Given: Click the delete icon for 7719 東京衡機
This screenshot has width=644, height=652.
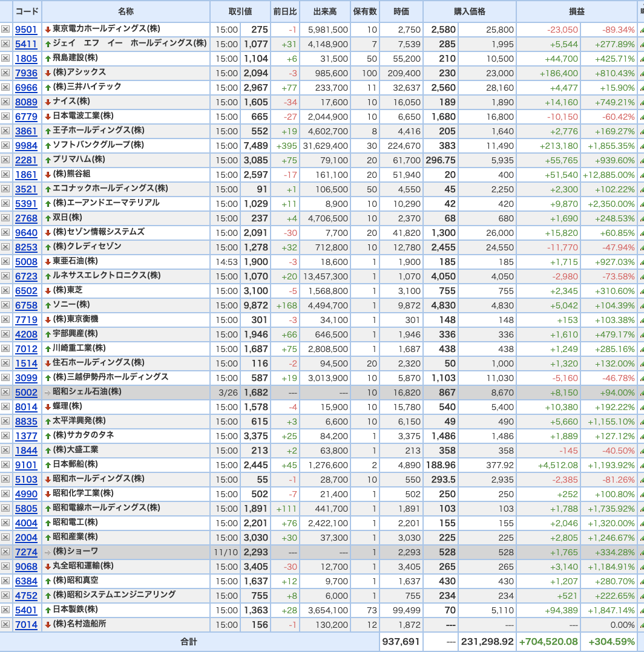Looking at the screenshot, I should [5, 320].
